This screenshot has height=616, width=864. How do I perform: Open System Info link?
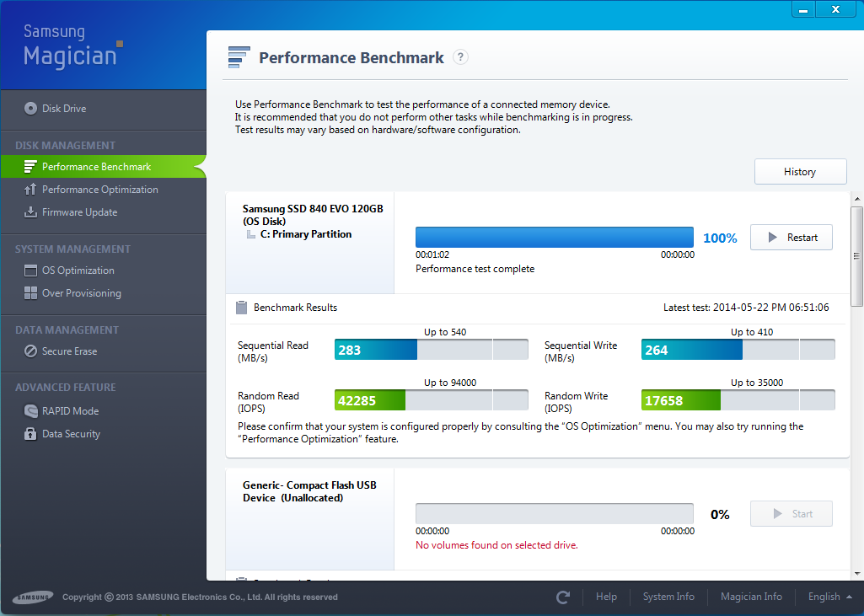coord(668,597)
